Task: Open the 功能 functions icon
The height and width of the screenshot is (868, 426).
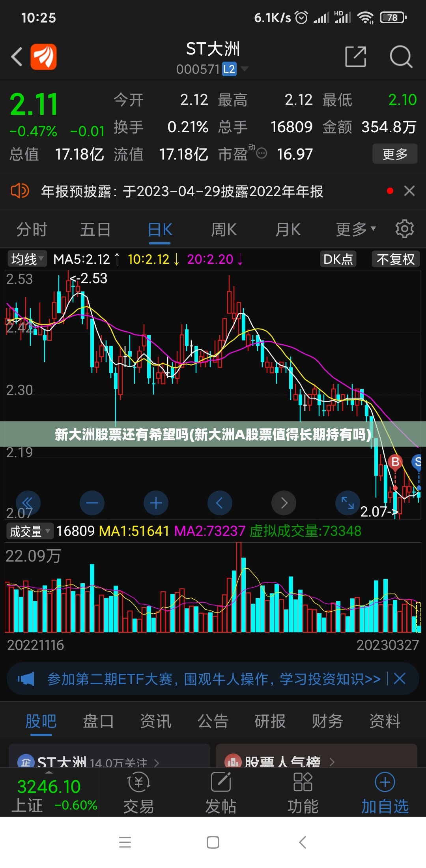Action: 303,793
